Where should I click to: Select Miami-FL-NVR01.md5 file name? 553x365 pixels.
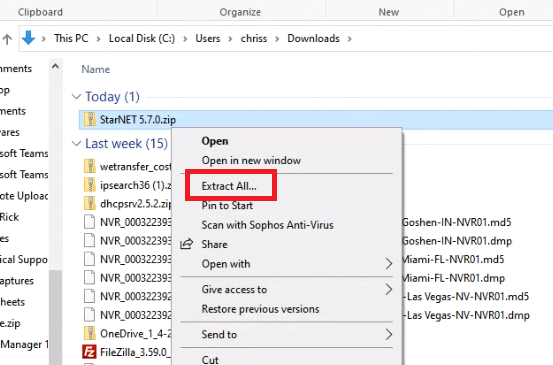pyautogui.click(x=453, y=260)
